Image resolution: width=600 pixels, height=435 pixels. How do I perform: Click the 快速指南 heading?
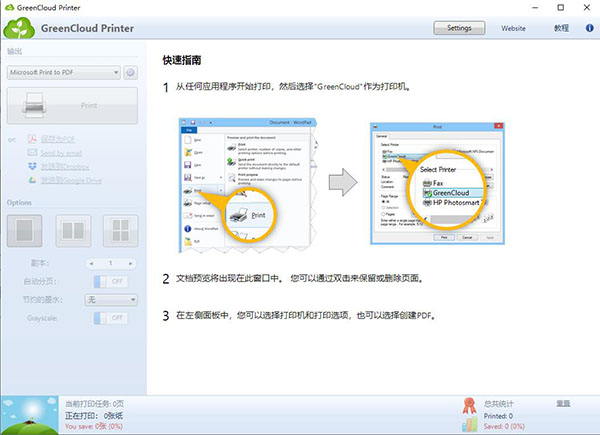click(x=182, y=60)
